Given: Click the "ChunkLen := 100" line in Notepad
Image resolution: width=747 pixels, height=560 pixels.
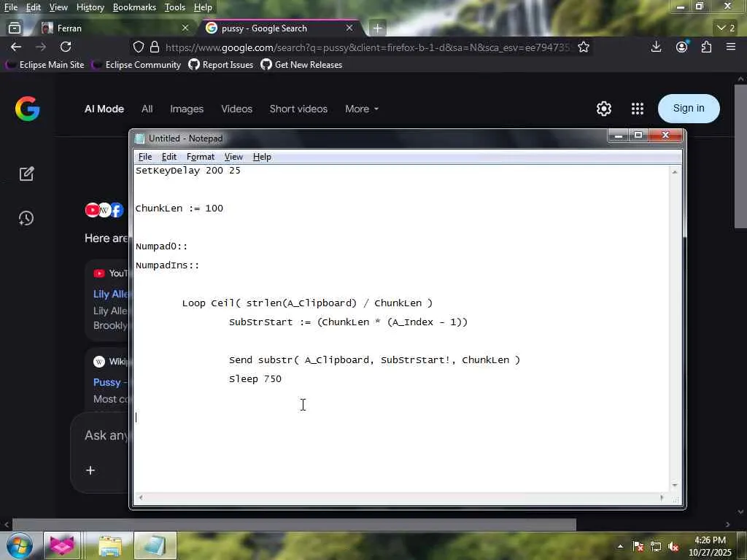Looking at the screenshot, I should point(179,209).
